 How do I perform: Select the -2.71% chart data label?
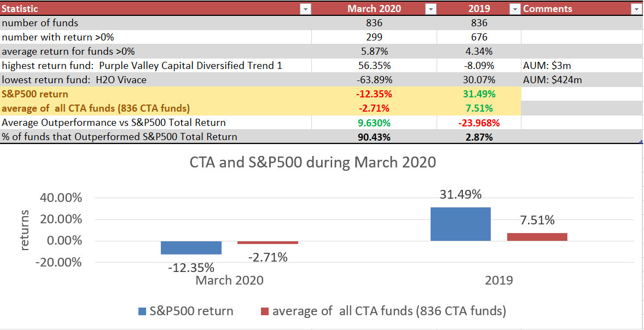click(x=268, y=257)
